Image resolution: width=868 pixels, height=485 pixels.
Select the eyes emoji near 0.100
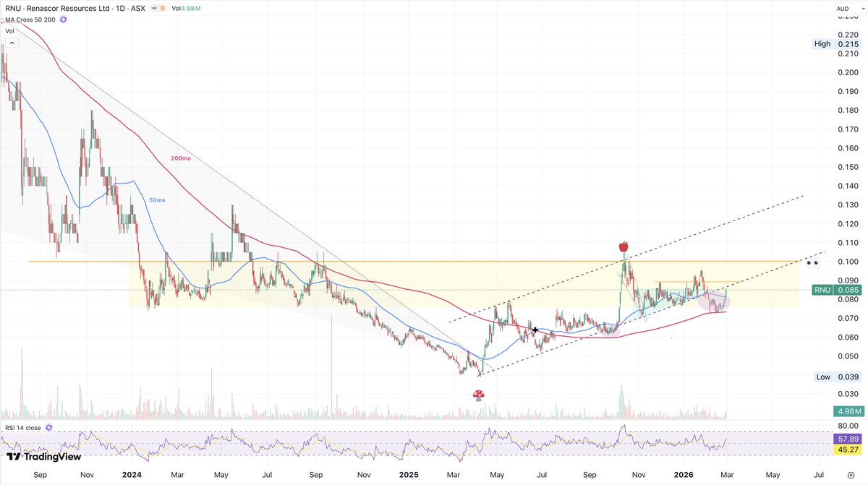pyautogui.click(x=812, y=262)
